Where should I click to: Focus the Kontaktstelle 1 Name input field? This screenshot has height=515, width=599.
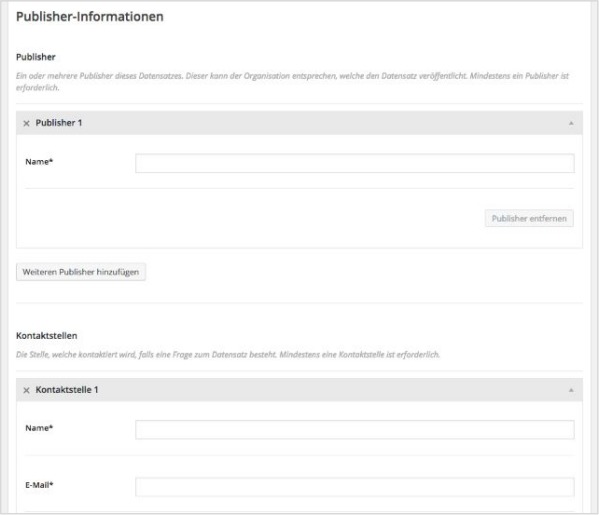[x=355, y=430]
